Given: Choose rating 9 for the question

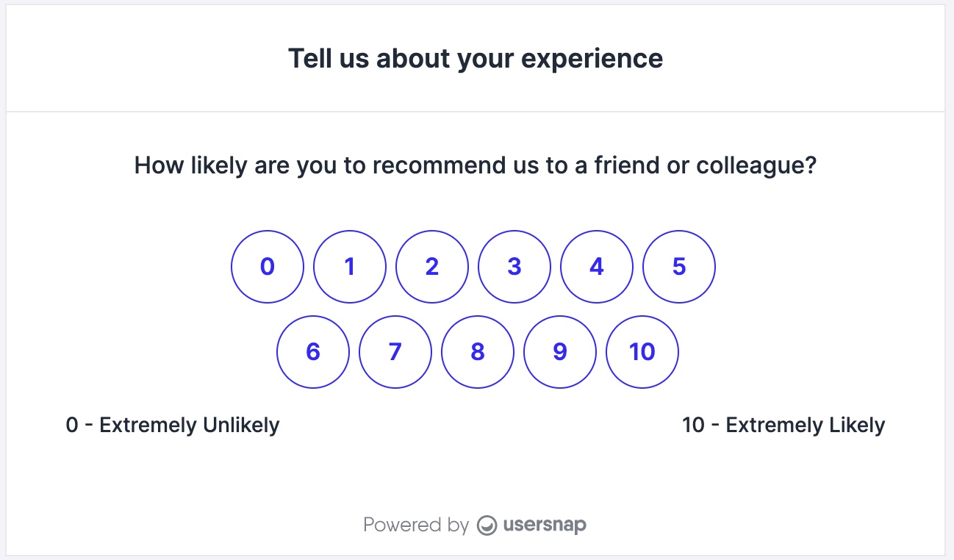Looking at the screenshot, I should 559,351.
